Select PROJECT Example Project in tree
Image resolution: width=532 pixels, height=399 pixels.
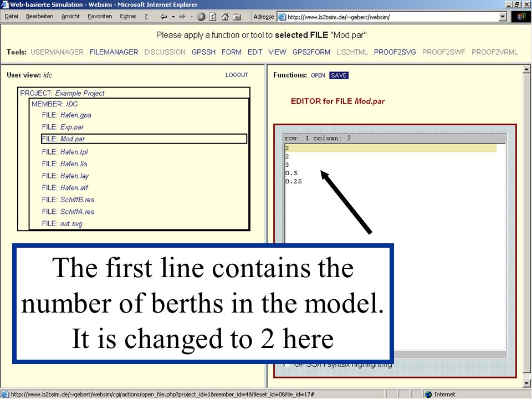point(63,93)
